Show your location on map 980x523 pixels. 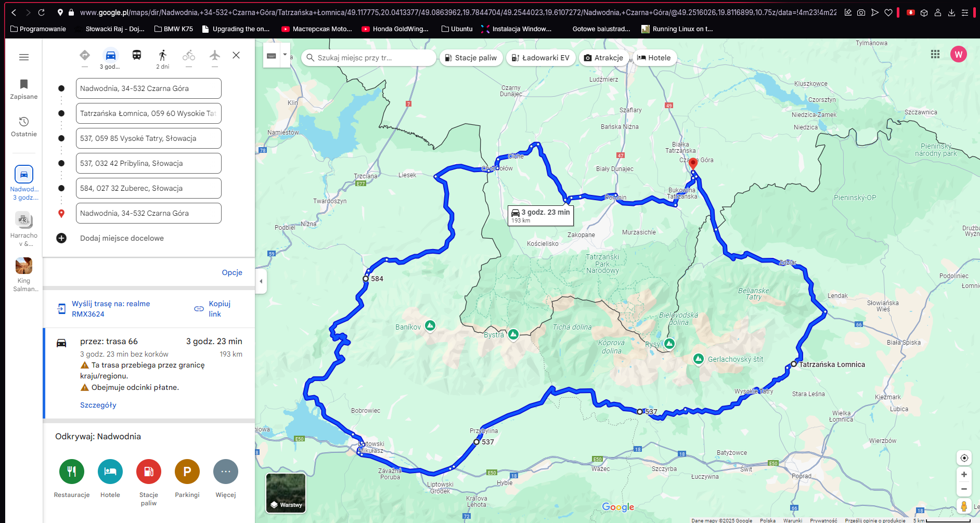click(x=964, y=458)
